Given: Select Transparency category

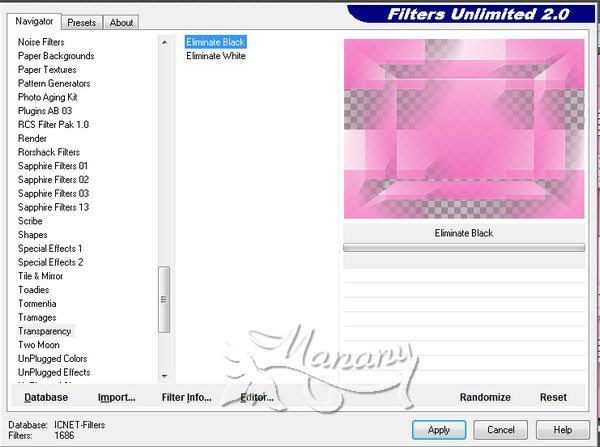Looking at the screenshot, I should pyautogui.click(x=45, y=331).
